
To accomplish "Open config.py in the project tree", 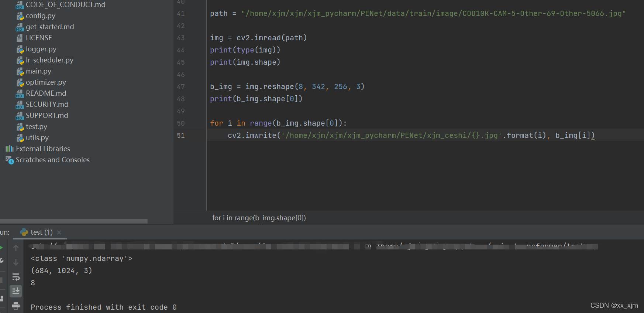I will (x=40, y=16).
